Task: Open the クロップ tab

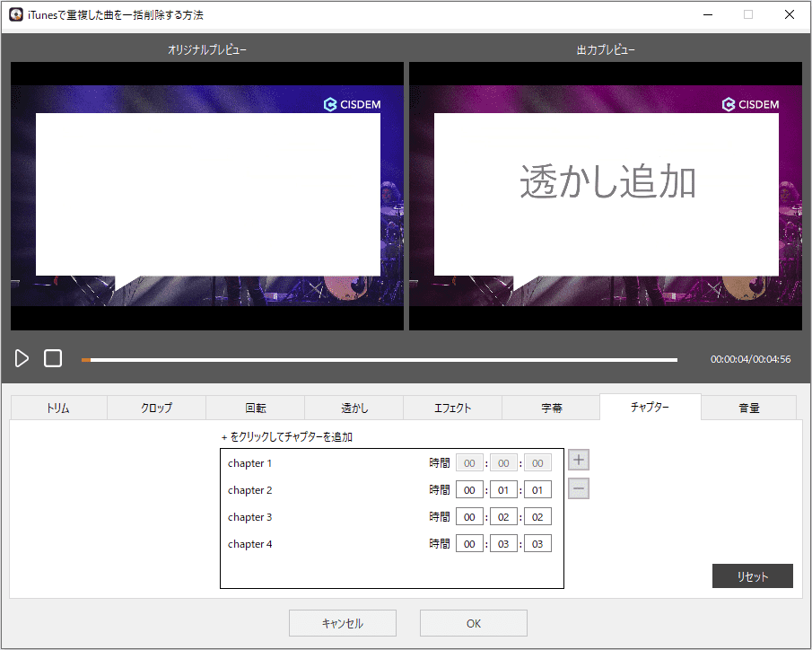Action: tap(156, 408)
